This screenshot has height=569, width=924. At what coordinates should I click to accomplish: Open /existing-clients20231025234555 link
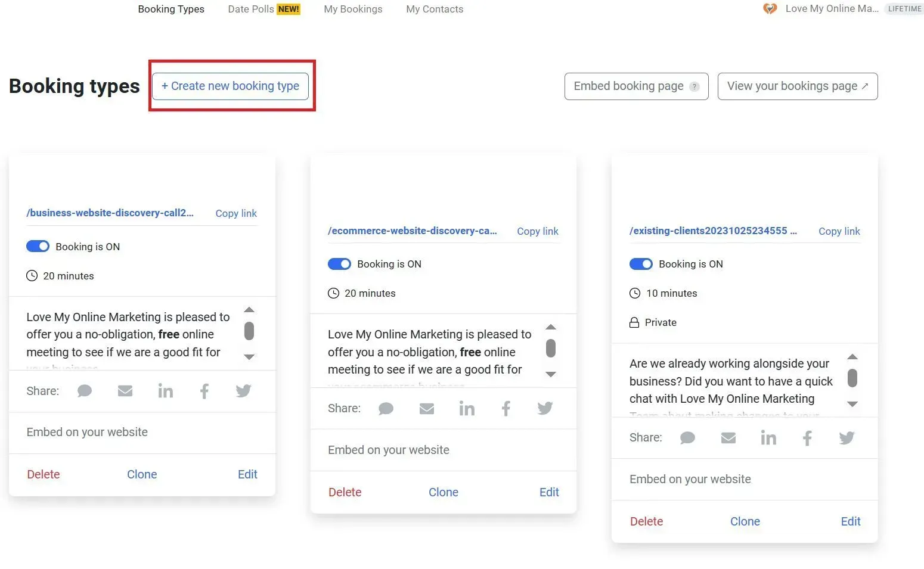(713, 231)
